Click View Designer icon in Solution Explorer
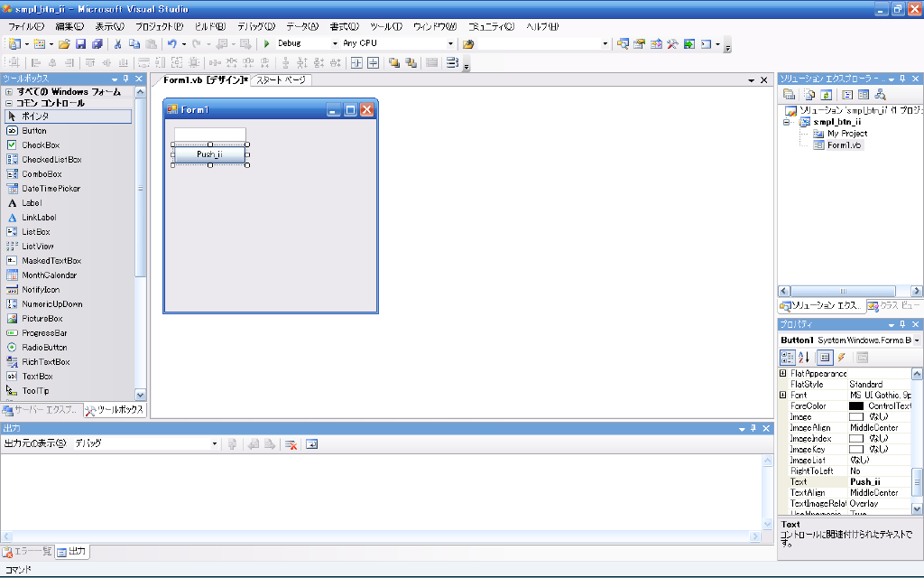This screenshot has width=924, height=578. click(x=864, y=94)
